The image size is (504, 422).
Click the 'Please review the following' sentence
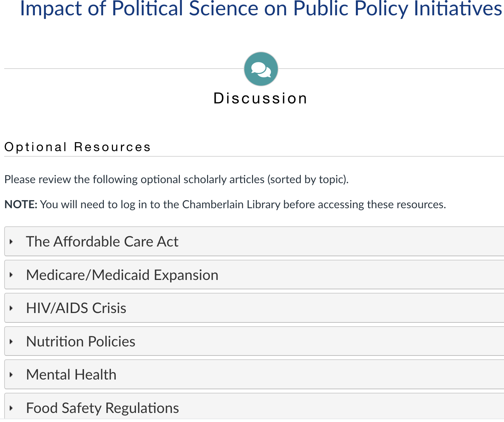pyautogui.click(x=176, y=179)
